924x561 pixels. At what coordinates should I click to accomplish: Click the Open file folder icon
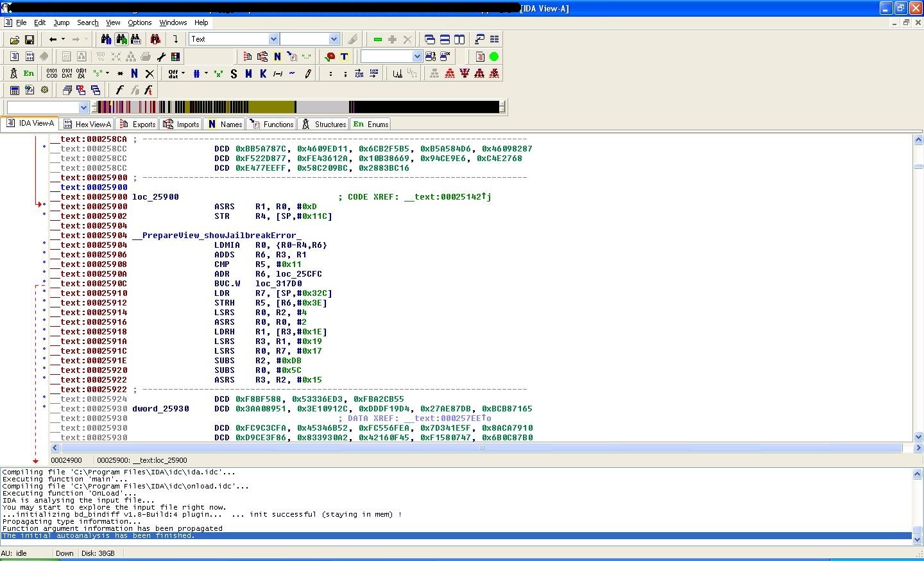click(x=14, y=39)
